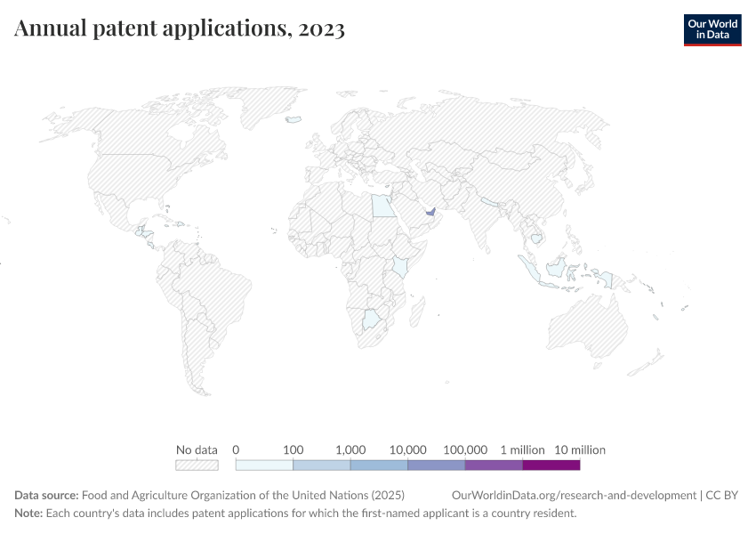Select Kenya on the map
This screenshot has width=756, height=534.
pyautogui.click(x=398, y=265)
